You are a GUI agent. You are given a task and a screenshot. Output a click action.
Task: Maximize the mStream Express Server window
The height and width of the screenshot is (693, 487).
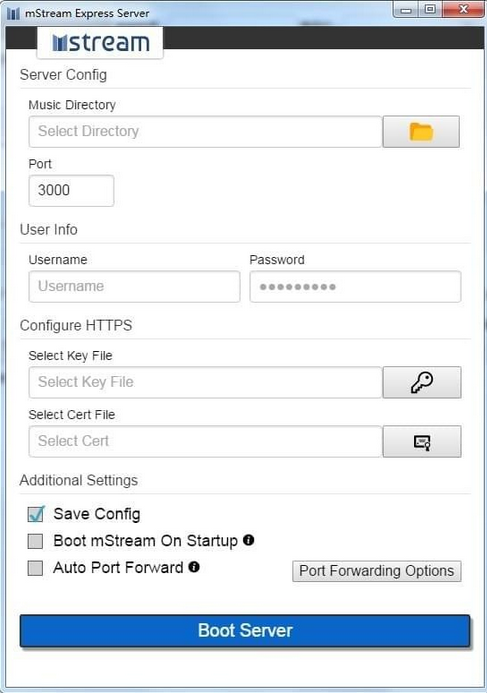coord(430,9)
